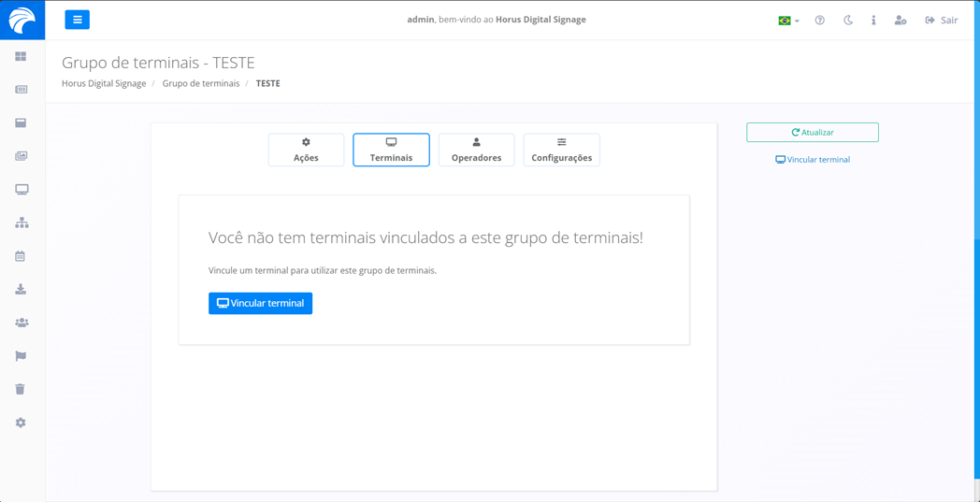This screenshot has width=980, height=502.
Task: Click Sair to log out
Action: tap(942, 20)
